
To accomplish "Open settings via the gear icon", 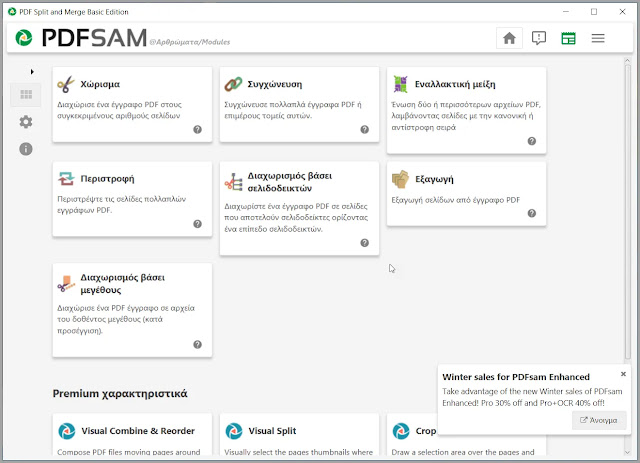I will coord(26,122).
